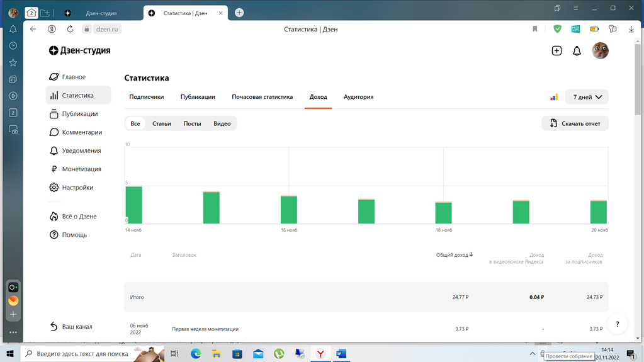This screenshot has height=362, width=644.
Task: Open the profile avatar menu
Action: (600, 50)
